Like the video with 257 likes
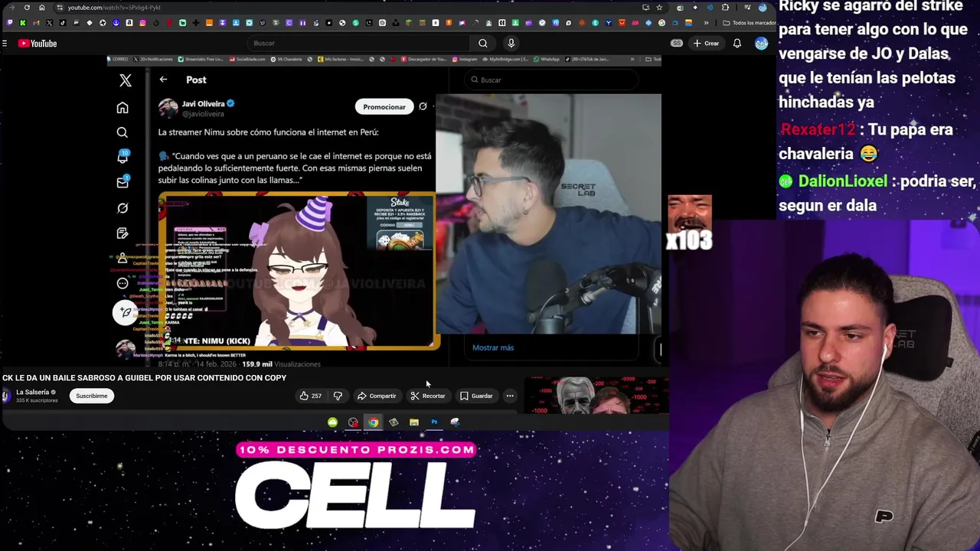Viewport: 980px width, 551px height. tap(311, 396)
